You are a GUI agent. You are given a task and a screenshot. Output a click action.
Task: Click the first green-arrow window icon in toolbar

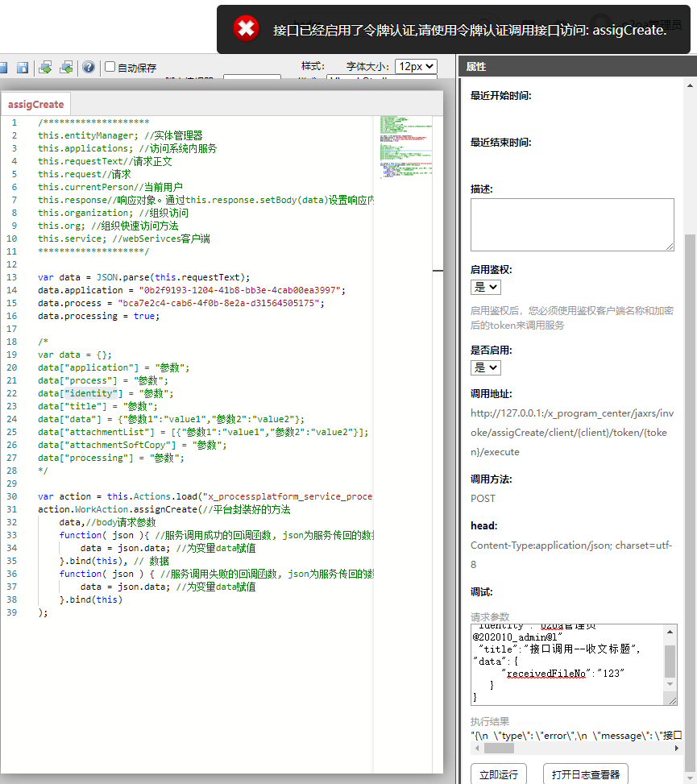pos(46,68)
